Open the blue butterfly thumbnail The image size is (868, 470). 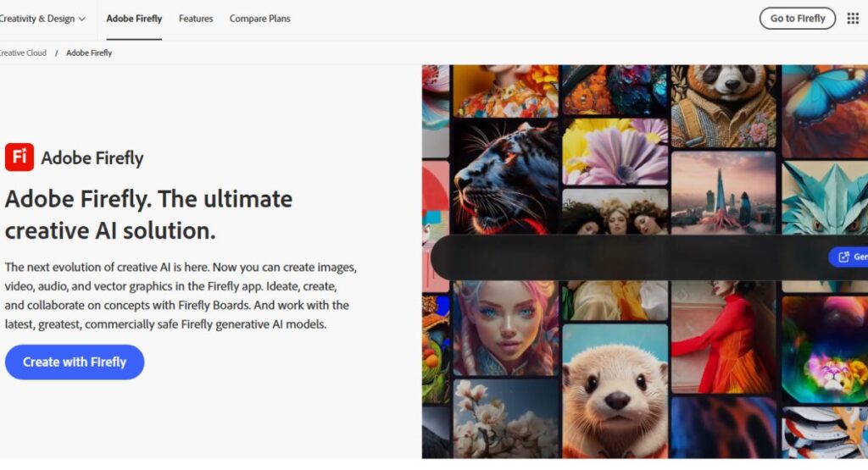coord(825,111)
